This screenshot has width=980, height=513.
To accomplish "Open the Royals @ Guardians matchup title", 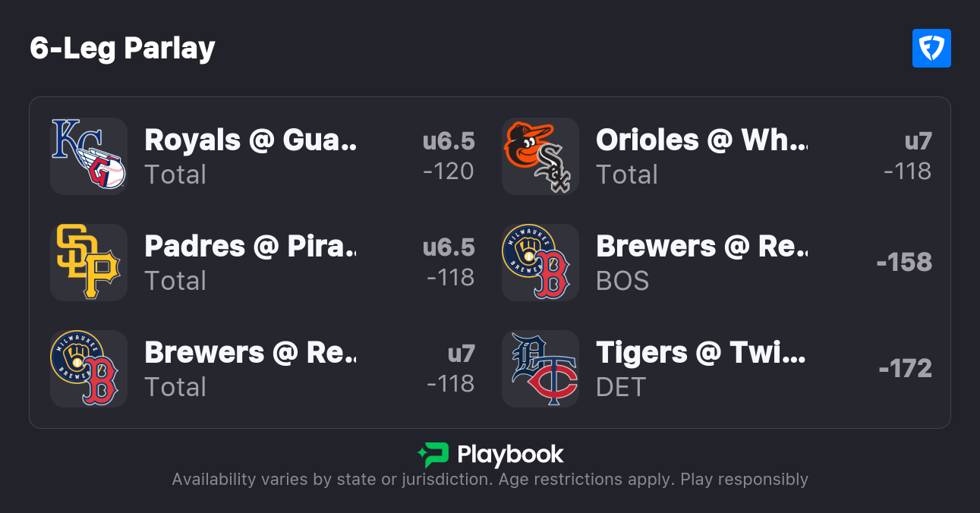I will click(251, 140).
